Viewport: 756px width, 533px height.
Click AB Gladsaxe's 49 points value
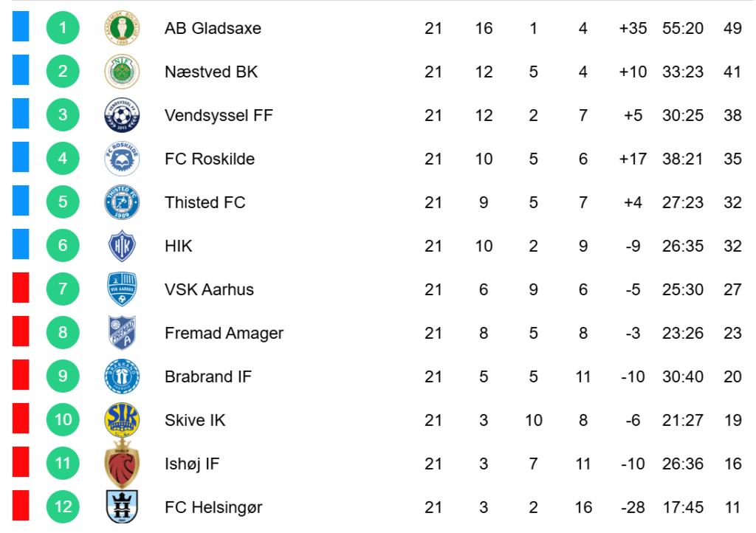coord(732,29)
